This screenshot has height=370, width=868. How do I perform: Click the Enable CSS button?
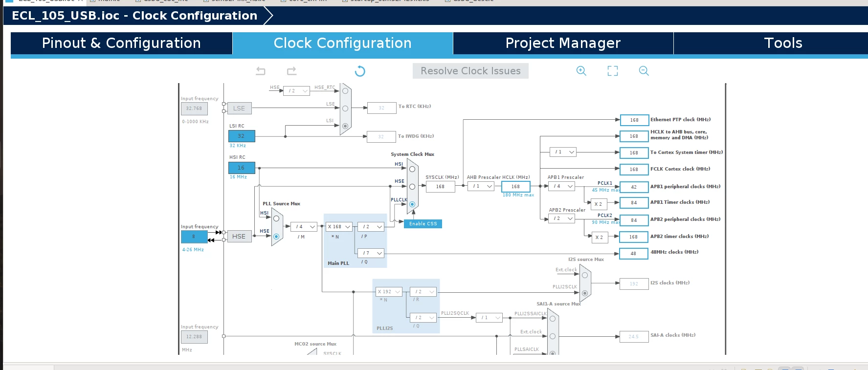(423, 224)
